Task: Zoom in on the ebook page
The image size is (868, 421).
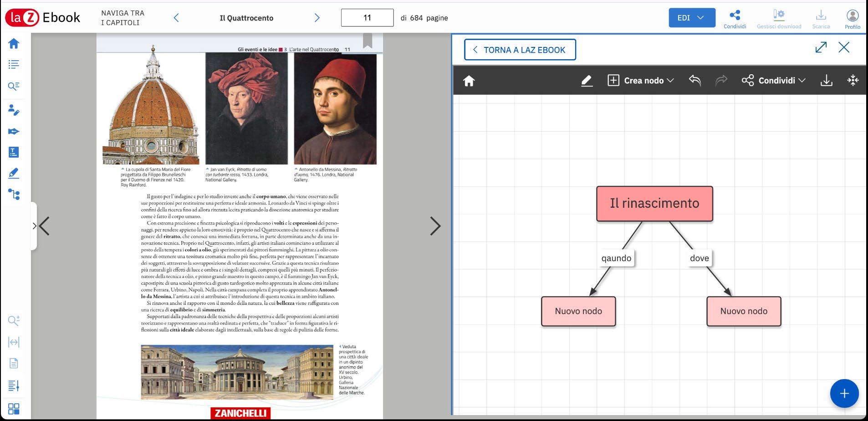Action: tap(14, 321)
